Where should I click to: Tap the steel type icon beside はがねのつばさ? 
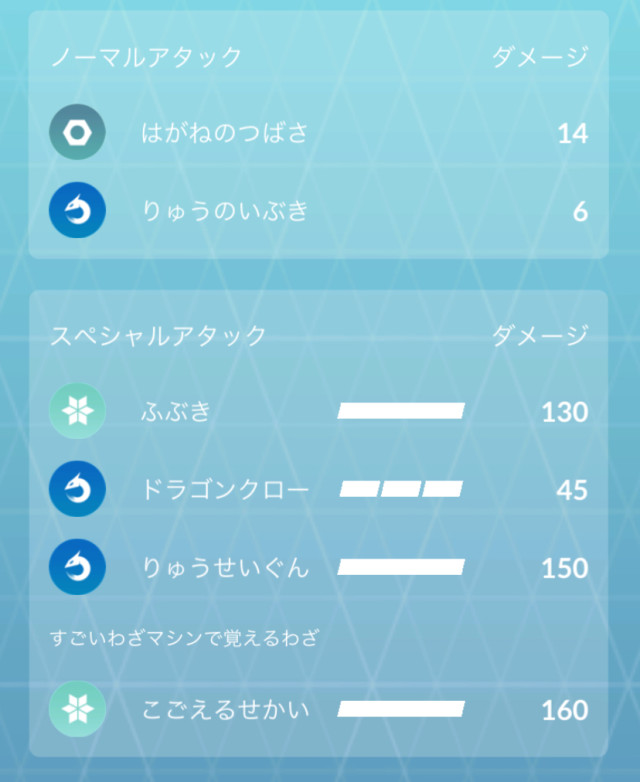pyautogui.click(x=77, y=132)
